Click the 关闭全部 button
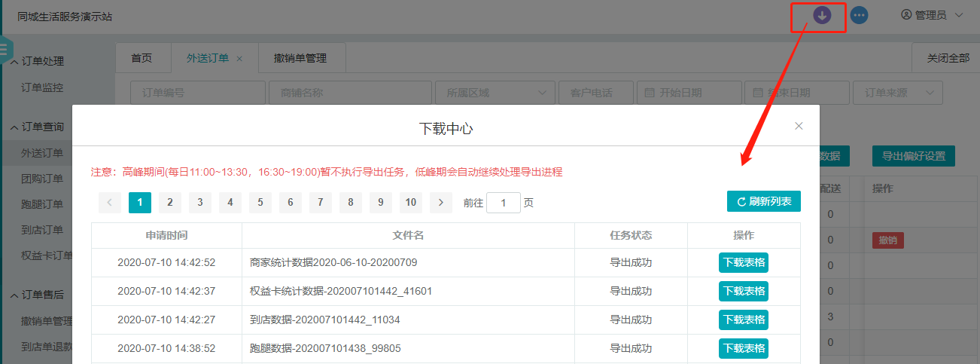 (948, 58)
